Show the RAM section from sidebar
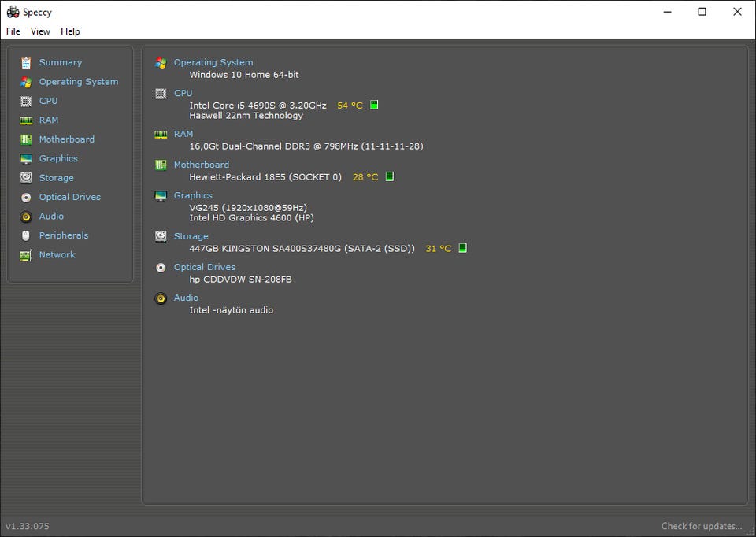Viewport: 756px width, 537px height. pyautogui.click(x=49, y=120)
